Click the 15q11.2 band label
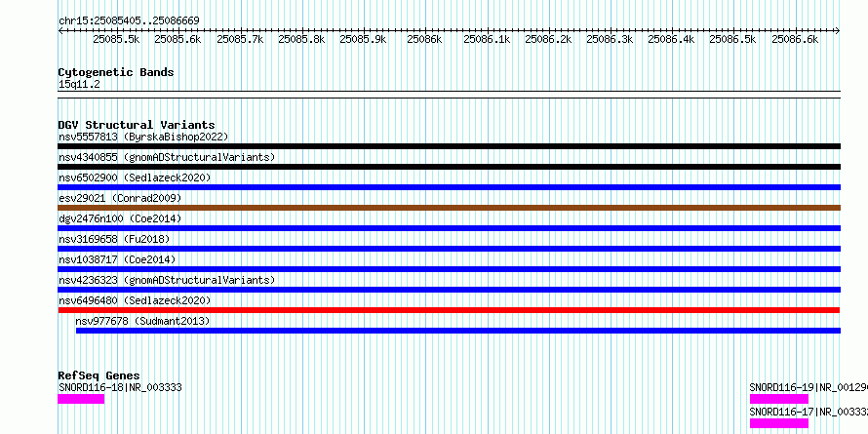868x434 pixels. tap(79, 85)
